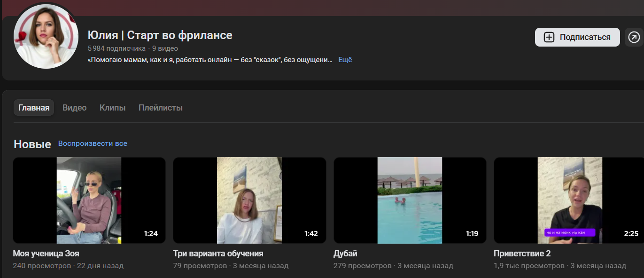The image size is (644, 278).
Task: Open the channel avatar photo
Action: 46,37
